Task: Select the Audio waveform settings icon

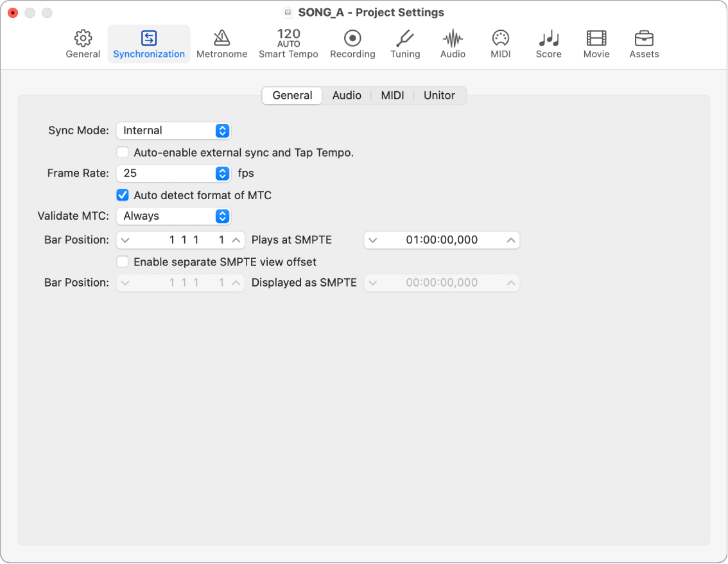Action: (453, 44)
